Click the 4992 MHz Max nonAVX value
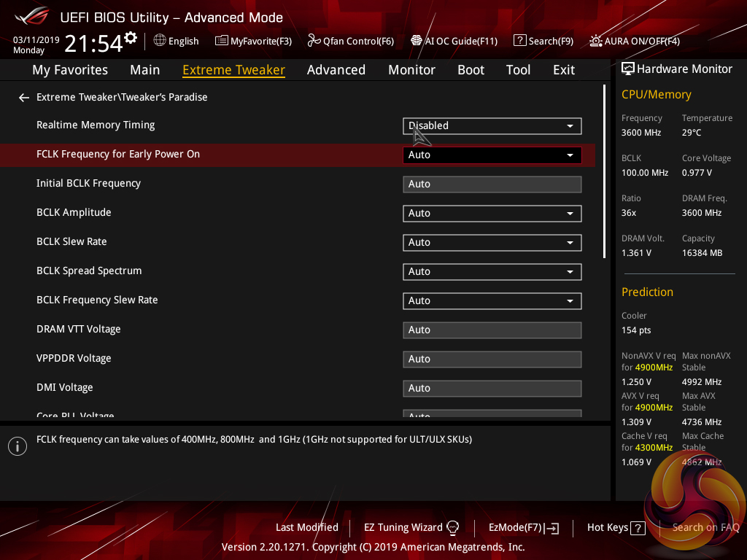Image resolution: width=747 pixels, height=560 pixels. pos(702,382)
